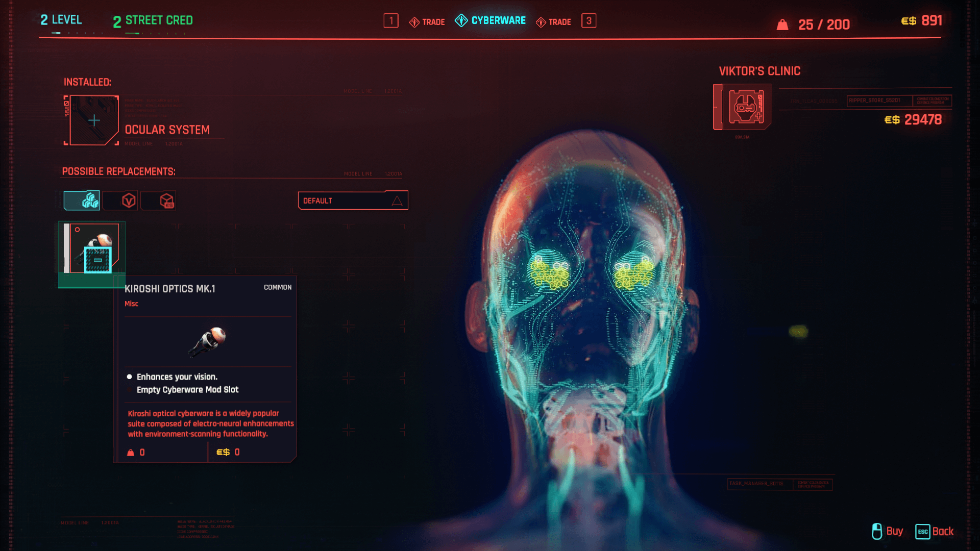This screenshot has width=980, height=551.
Task: Select the Cyberware tab
Action: (490, 20)
